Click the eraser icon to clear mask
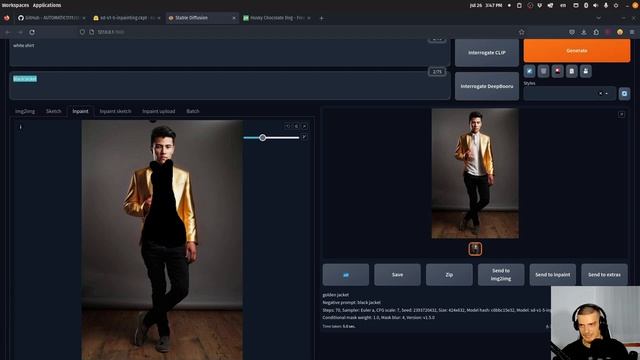Image resolution: width=640 pixels, height=360 pixels. point(296,127)
